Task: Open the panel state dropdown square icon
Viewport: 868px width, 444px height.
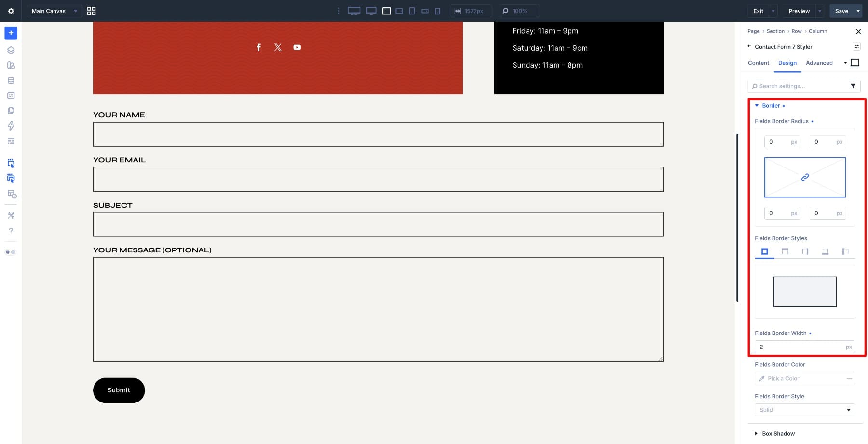Action: [x=855, y=63]
